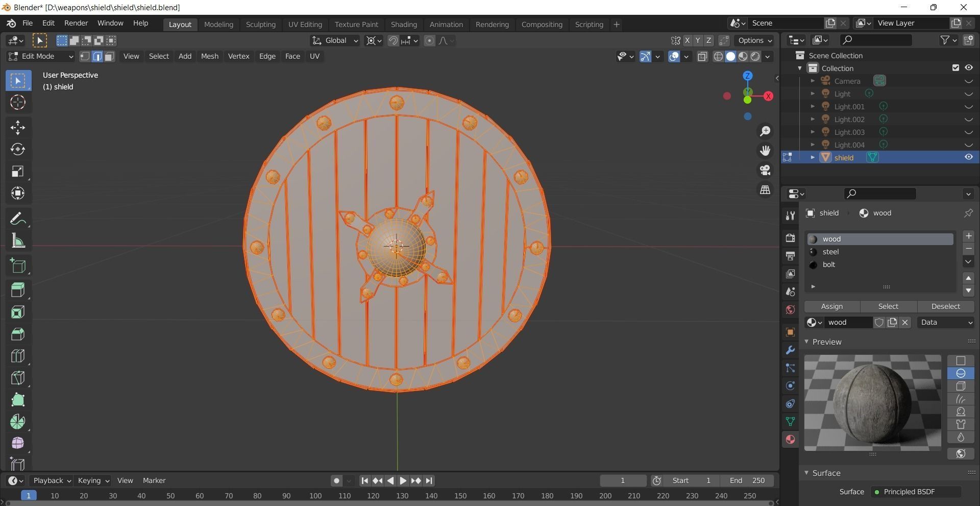Enable wireframe viewport shading
Screen dimensions: 980x506
click(x=718, y=57)
